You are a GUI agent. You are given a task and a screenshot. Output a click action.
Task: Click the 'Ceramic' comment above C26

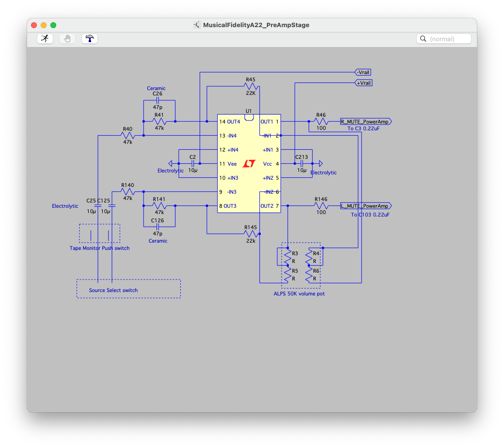156,88
